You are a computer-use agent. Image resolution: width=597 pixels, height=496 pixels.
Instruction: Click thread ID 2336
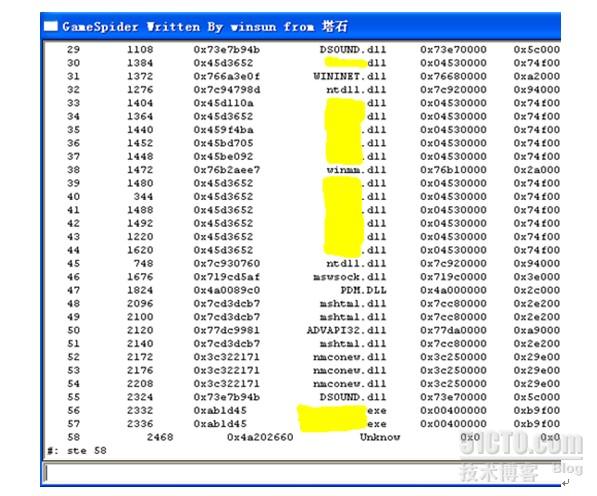click(140, 424)
